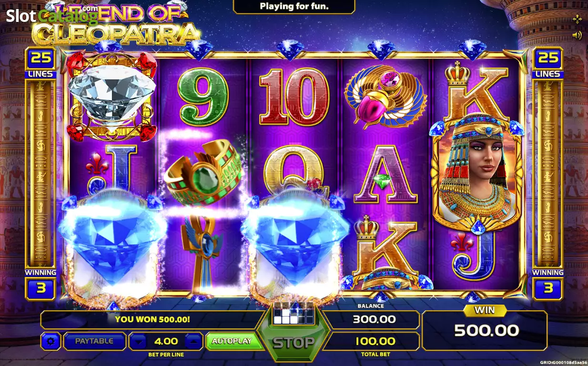Open the settings gear icon
Screen dimensions: 588x366
click(51, 341)
